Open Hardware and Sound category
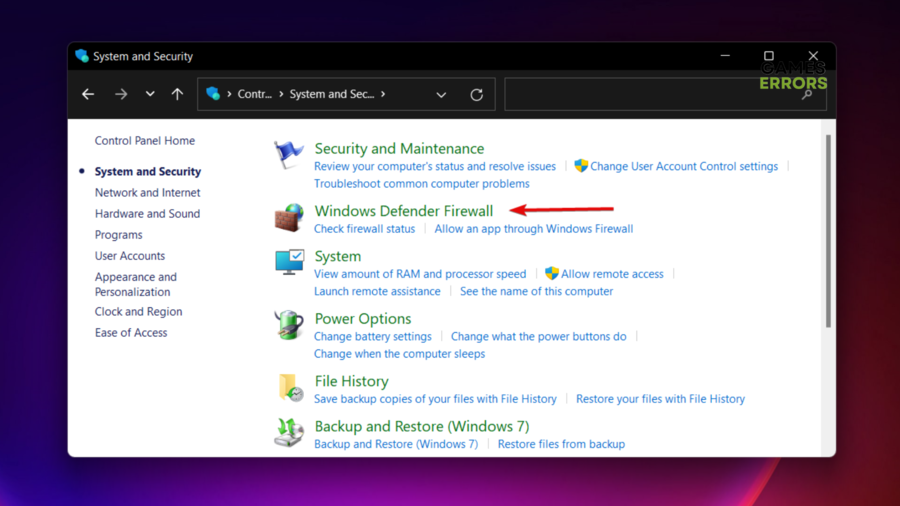900x506 pixels. (x=147, y=214)
